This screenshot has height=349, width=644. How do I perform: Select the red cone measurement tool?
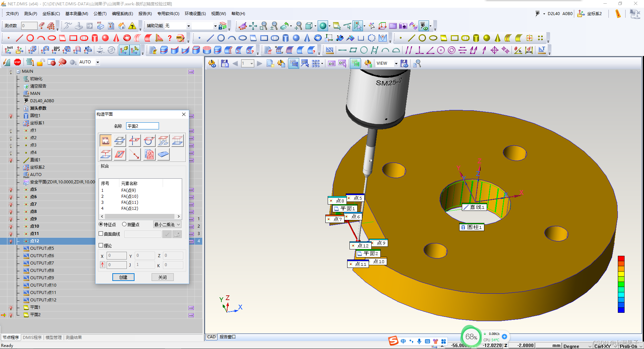[116, 38]
